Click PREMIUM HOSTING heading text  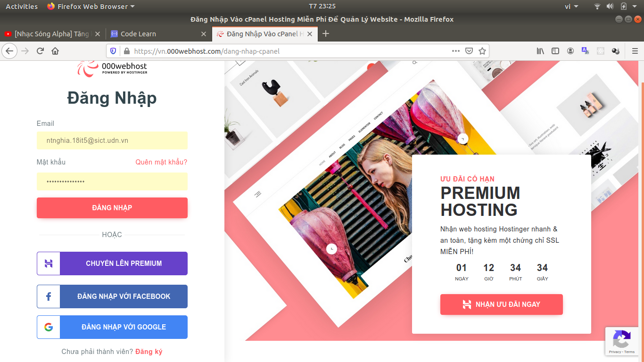click(480, 201)
